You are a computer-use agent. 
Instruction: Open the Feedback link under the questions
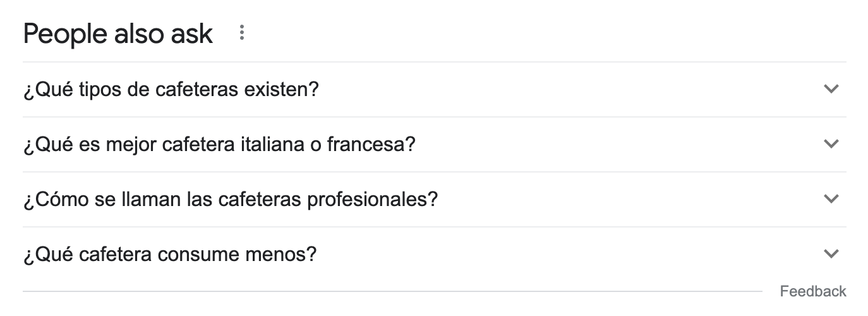813,291
